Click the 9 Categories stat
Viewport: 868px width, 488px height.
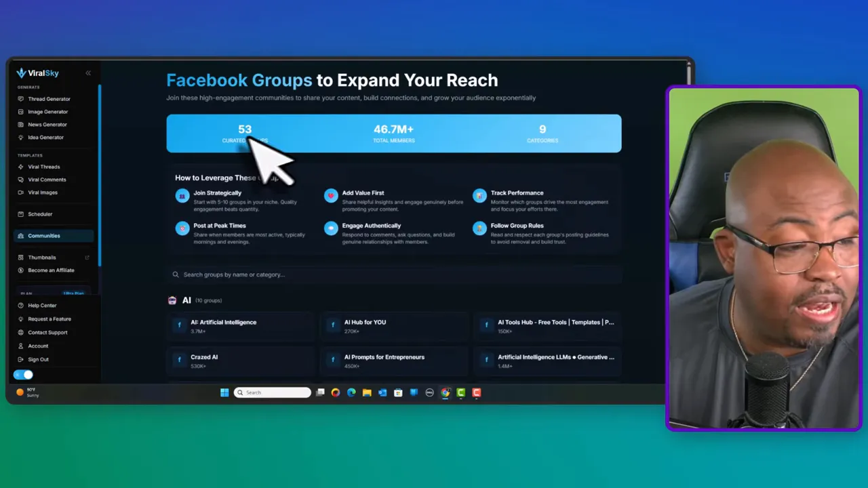[x=542, y=134]
